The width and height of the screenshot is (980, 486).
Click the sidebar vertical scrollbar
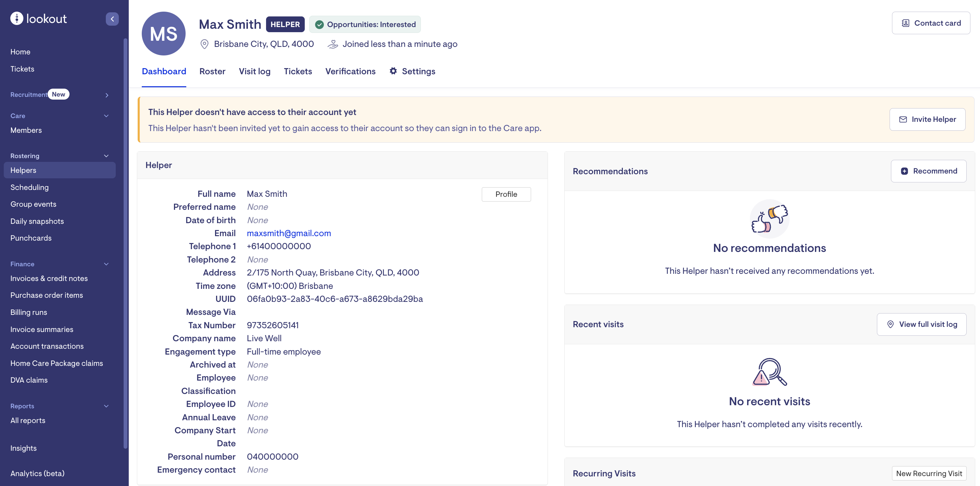pos(126,243)
